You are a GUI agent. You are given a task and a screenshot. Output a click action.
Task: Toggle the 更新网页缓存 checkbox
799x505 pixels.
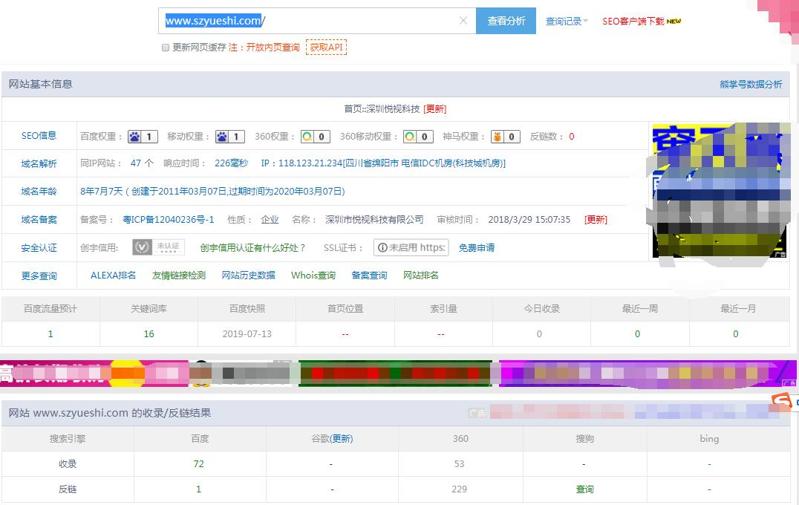coord(165,47)
